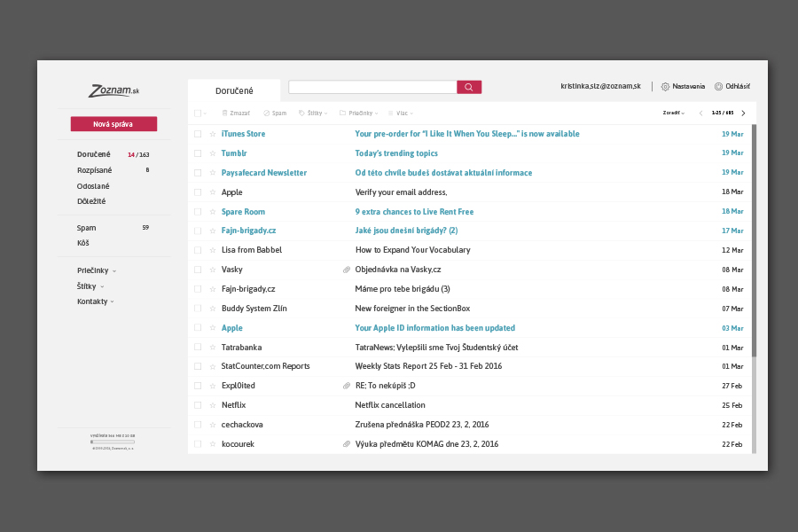Go to next page with right arrow
Screen dimensions: 798x532
[x=743, y=113]
